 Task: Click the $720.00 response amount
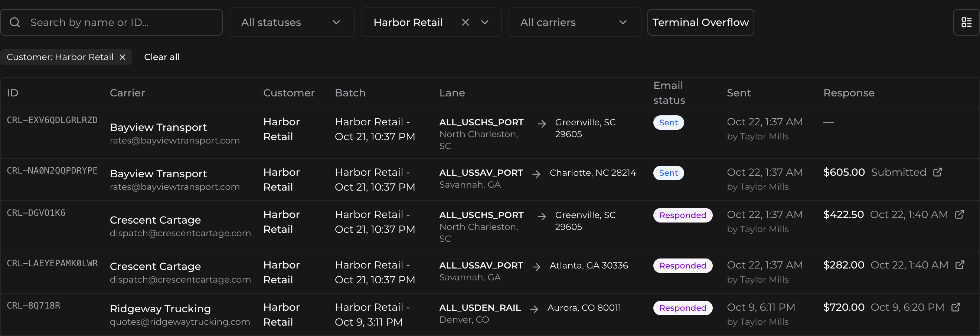(x=844, y=307)
